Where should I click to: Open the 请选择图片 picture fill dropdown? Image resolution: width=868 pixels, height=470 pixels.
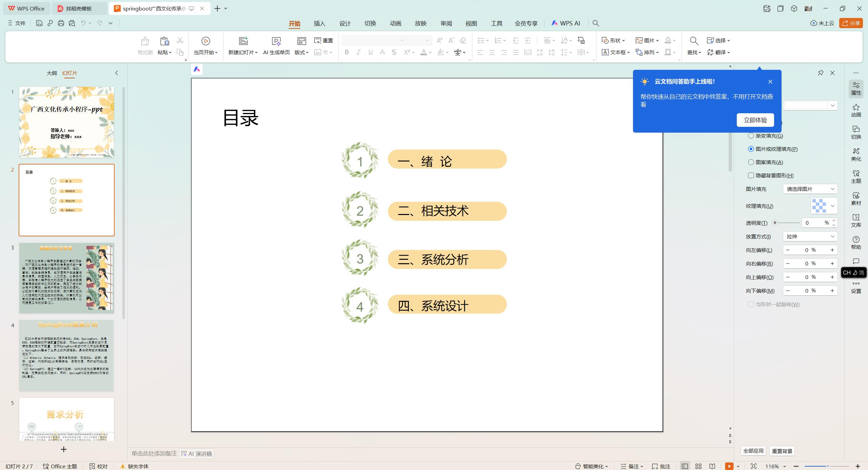[x=810, y=189]
